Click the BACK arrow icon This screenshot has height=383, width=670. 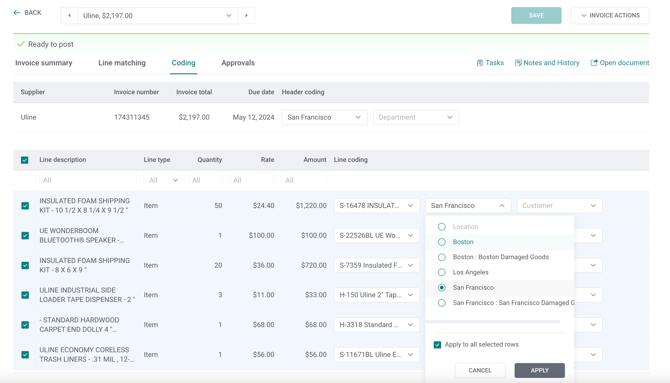(x=17, y=13)
